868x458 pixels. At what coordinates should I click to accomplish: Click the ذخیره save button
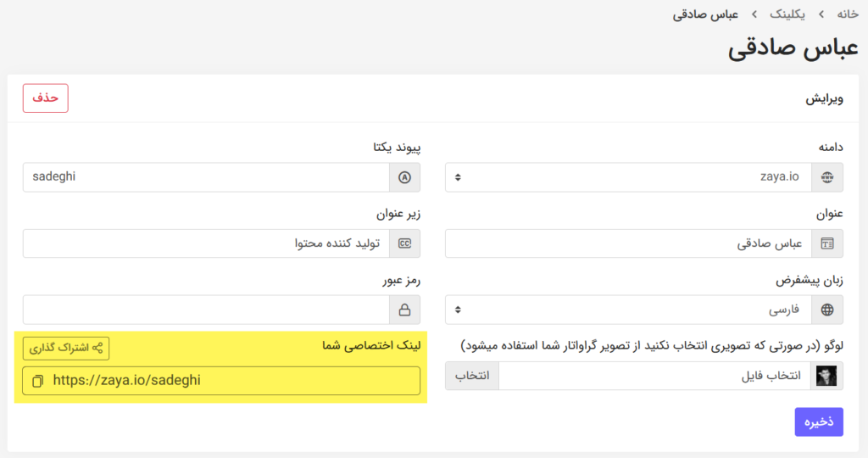click(819, 422)
